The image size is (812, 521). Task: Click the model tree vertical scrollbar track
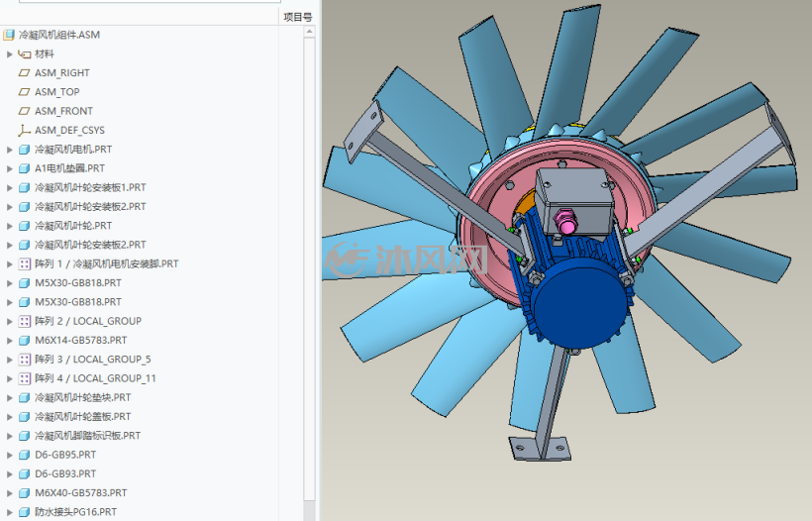click(309, 269)
